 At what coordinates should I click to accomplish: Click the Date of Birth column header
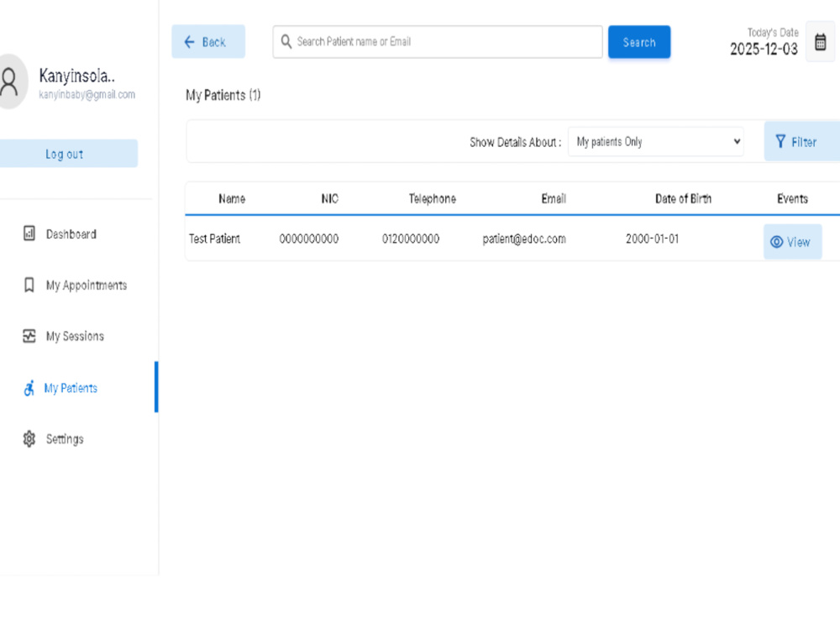tap(683, 199)
